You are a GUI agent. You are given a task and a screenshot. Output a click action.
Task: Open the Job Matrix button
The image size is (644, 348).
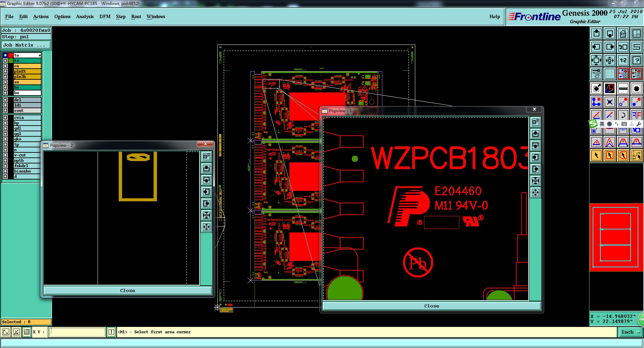[x=26, y=45]
